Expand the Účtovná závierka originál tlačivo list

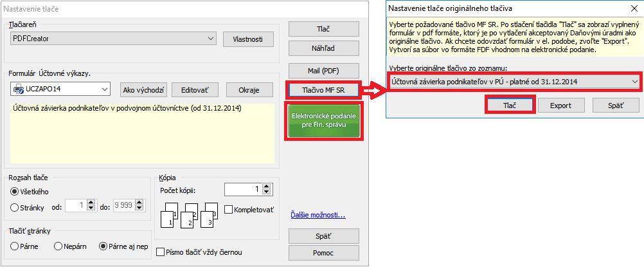[x=634, y=81]
